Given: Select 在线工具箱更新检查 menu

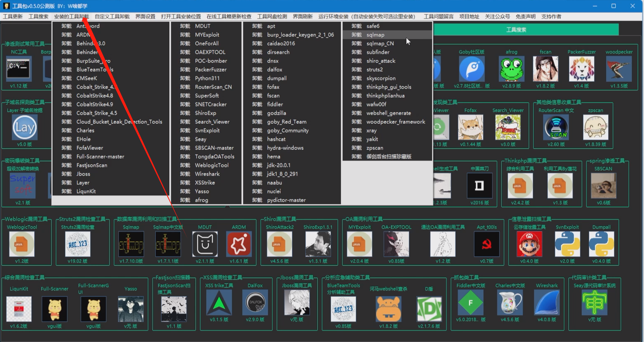Looking at the screenshot, I should click(229, 17).
